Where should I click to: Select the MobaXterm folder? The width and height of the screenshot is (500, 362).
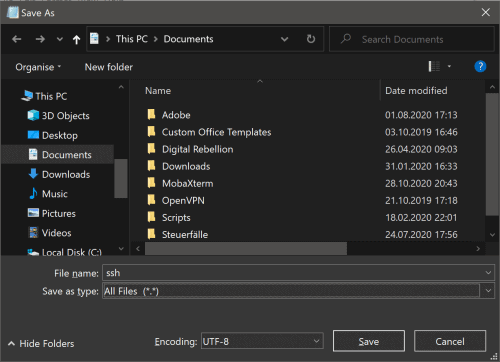point(187,183)
